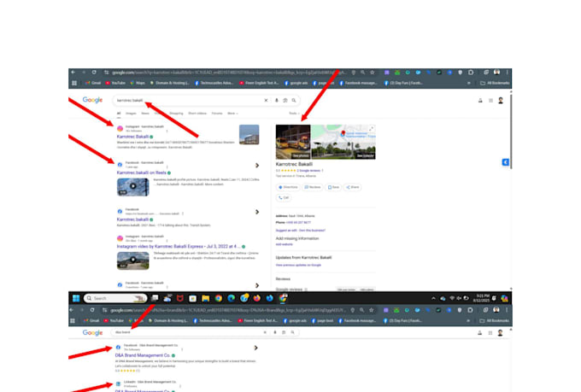The height and width of the screenshot is (392, 581).
Task: Start voice search in the karrotrec bakalli search box
Action: coord(277,101)
